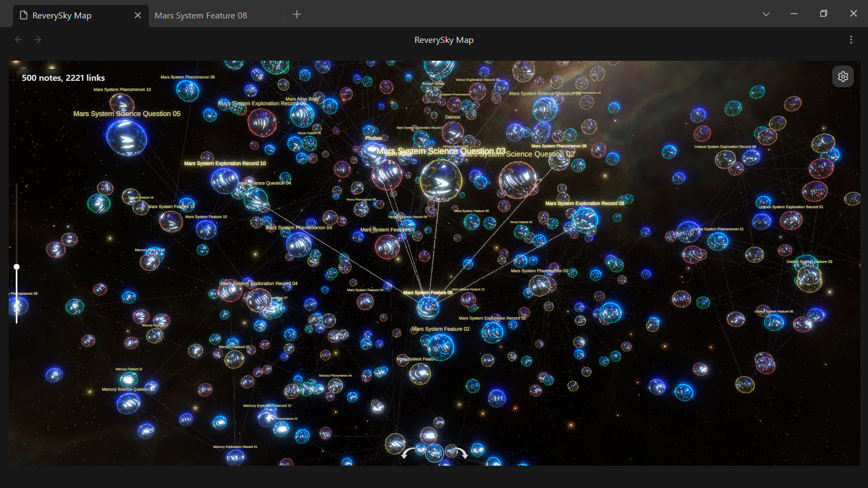Navigate back with the left arrow
This screenshot has width=868, height=488.
18,40
